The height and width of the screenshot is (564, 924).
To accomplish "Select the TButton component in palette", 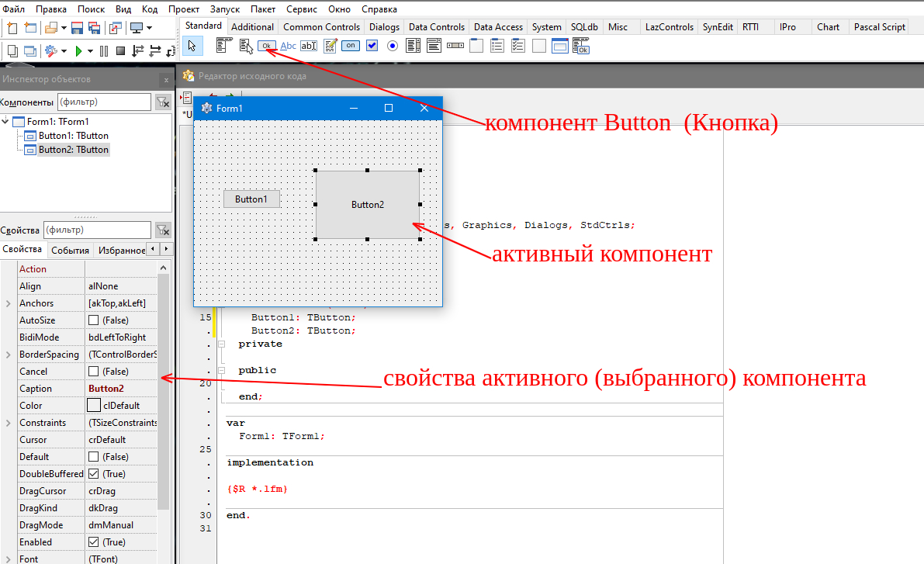I will 267,46.
